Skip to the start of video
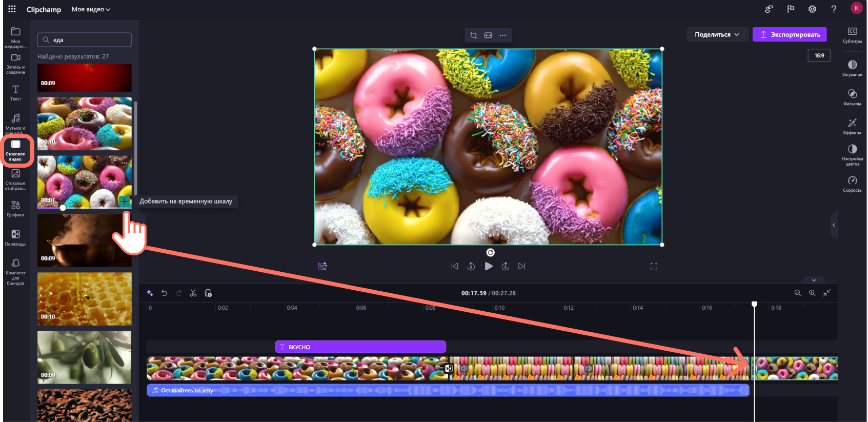Screen dimensions: 868x422 (455, 266)
